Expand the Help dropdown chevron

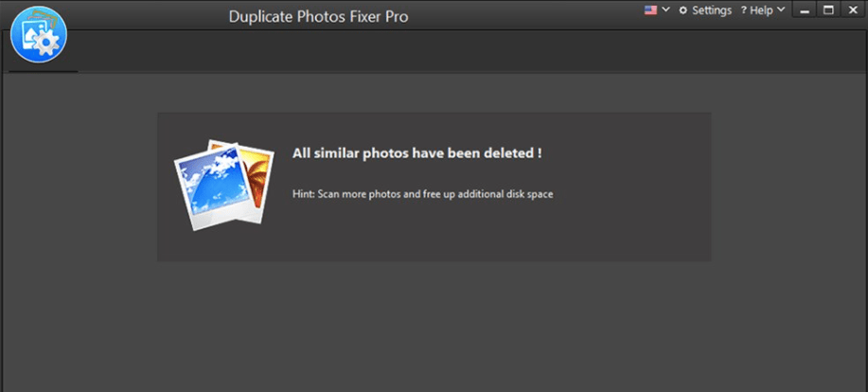[x=781, y=10]
